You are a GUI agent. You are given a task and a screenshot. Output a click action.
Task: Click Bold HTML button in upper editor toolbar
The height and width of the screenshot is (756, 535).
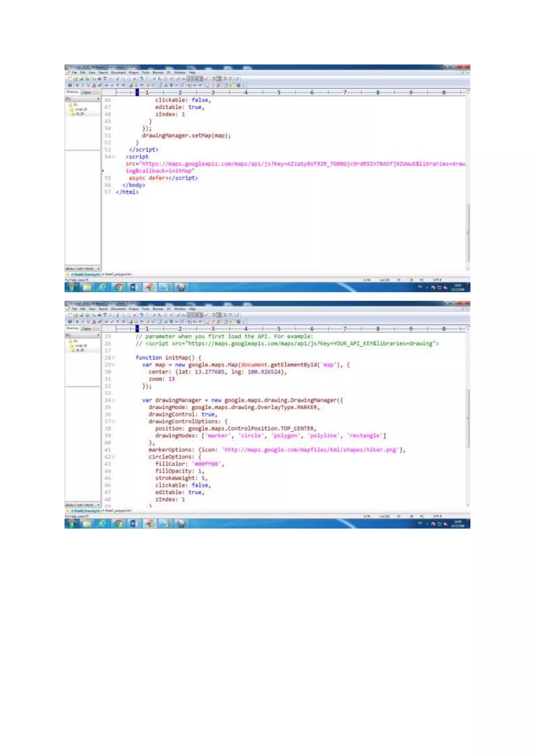[x=77, y=85]
